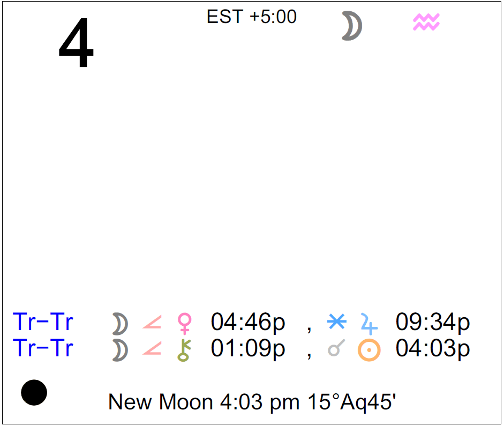504x426 pixels.
Task: Click the 09:34p Jupiter sextile time
Action: [x=433, y=322]
